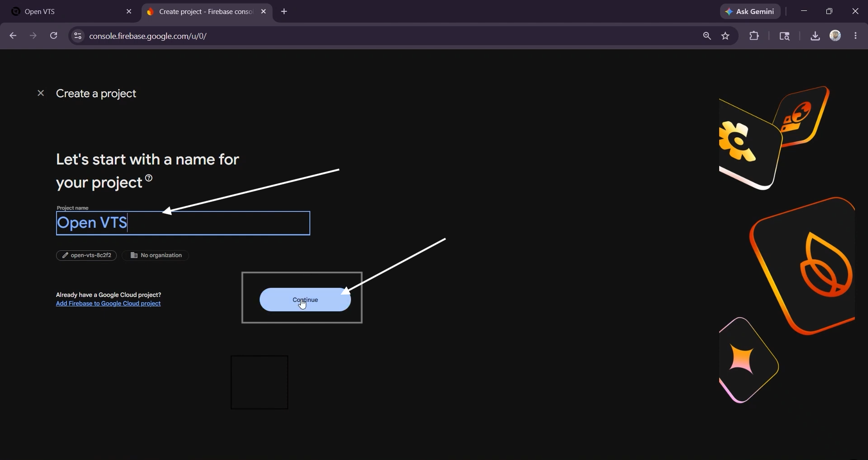Minimize the browser window
Image resolution: width=868 pixels, height=460 pixels.
click(x=804, y=12)
